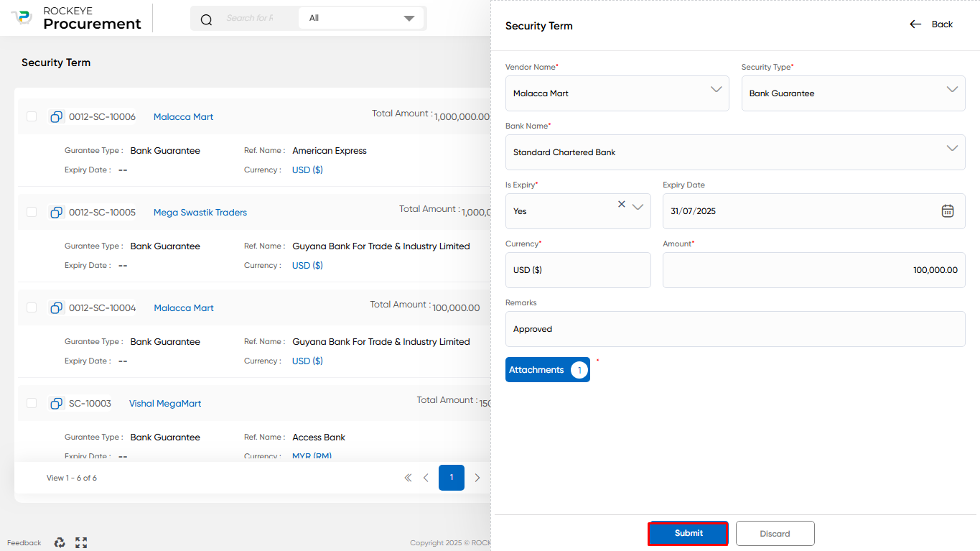Click record number 0012-SC-10006
This screenshot has height=551, width=980.
pos(102,117)
